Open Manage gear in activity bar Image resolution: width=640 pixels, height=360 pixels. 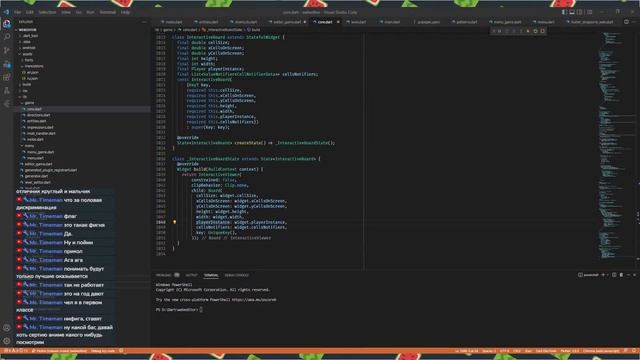tap(7, 341)
